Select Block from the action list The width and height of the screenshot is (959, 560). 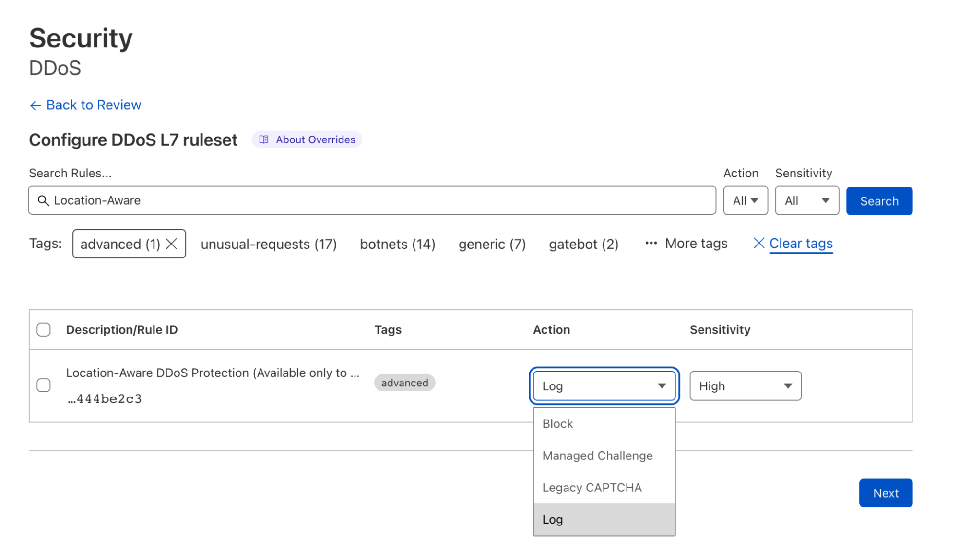point(557,424)
